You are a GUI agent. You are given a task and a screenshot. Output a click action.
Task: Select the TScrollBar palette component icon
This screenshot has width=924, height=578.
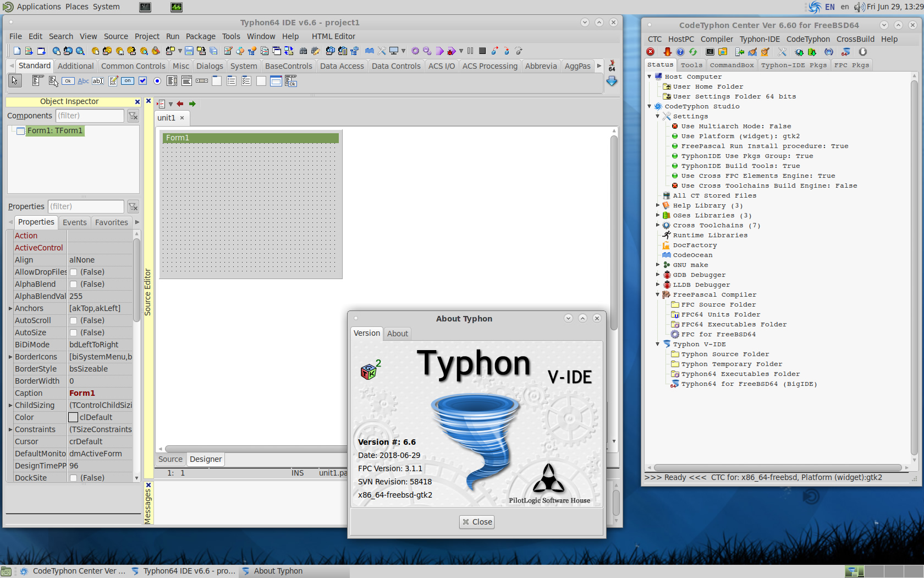pos(202,81)
